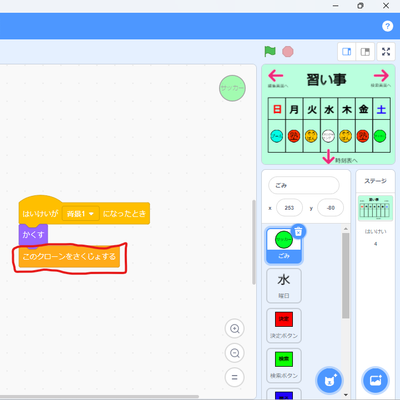400x400 pixels.
Task: Zoom out on the code workspace
Action: (235, 353)
